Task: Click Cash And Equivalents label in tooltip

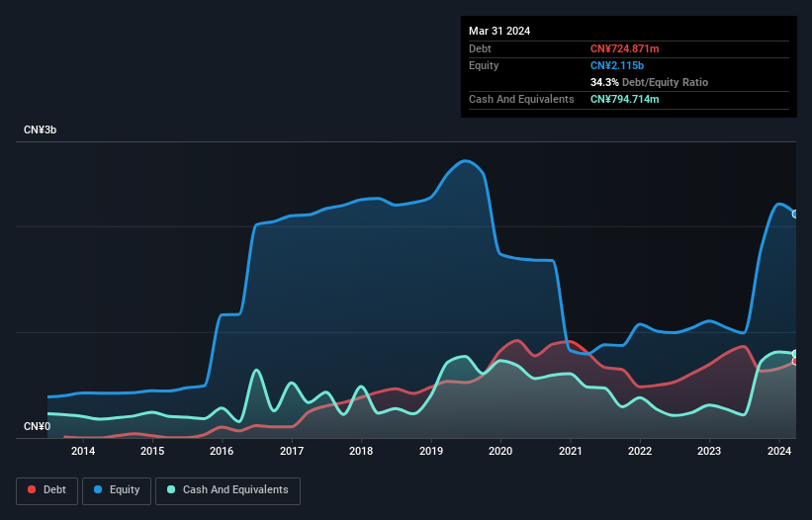Action: [521, 99]
